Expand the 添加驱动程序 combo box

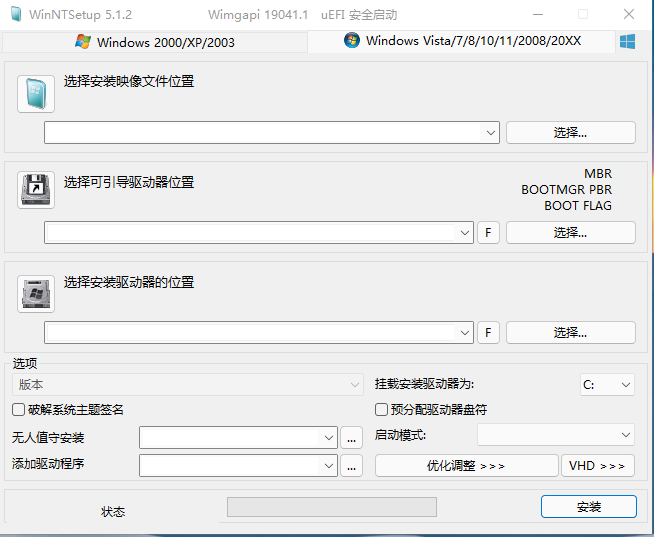pos(328,466)
